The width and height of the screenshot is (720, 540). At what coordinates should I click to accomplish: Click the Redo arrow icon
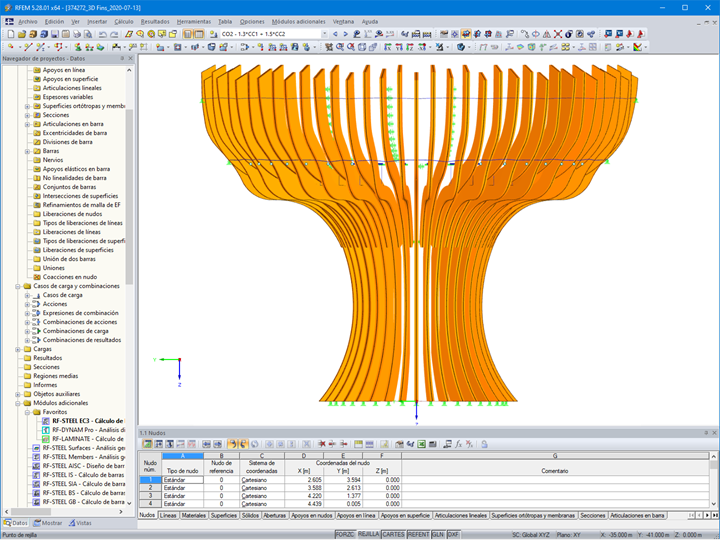pyautogui.click(x=114, y=34)
